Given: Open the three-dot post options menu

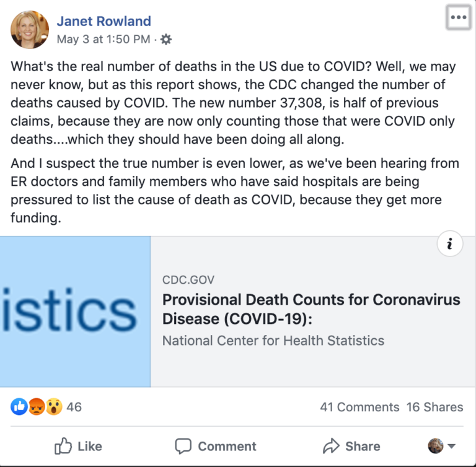Looking at the screenshot, I should point(459,17).
